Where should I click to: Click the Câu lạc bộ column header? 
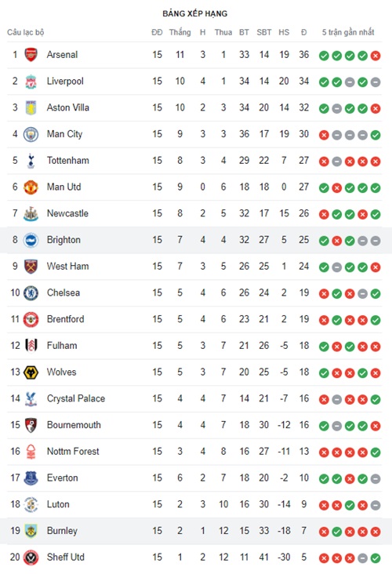(26, 32)
